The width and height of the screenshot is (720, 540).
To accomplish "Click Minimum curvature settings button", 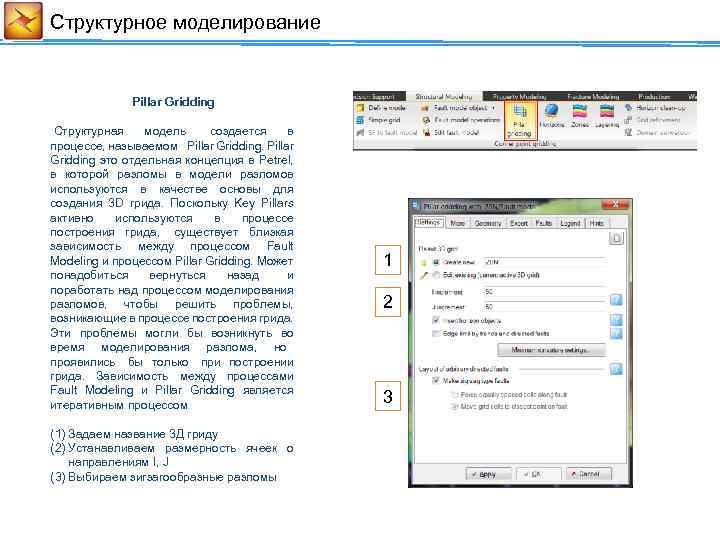I will point(551,350).
